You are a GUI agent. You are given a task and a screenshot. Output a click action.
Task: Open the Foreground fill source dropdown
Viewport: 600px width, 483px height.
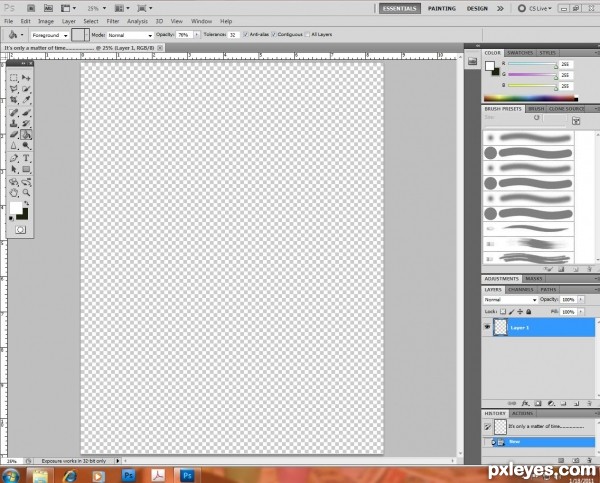pyautogui.click(x=50, y=35)
